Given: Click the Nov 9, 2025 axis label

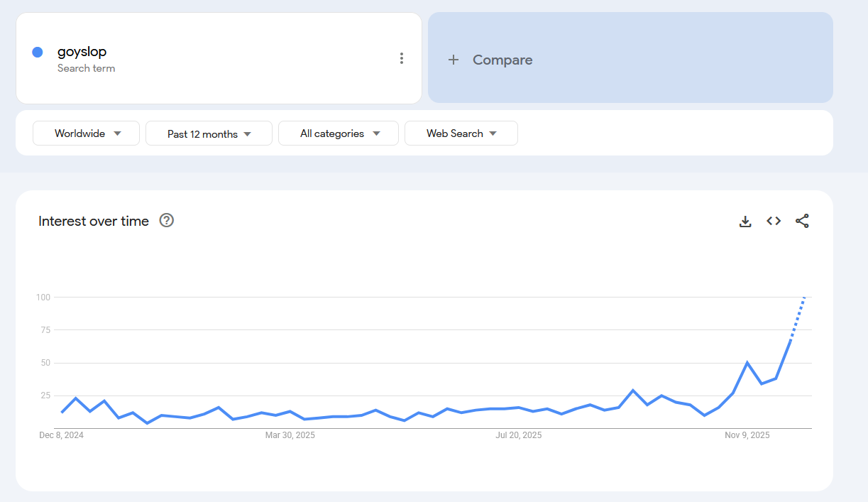Looking at the screenshot, I should pos(747,435).
